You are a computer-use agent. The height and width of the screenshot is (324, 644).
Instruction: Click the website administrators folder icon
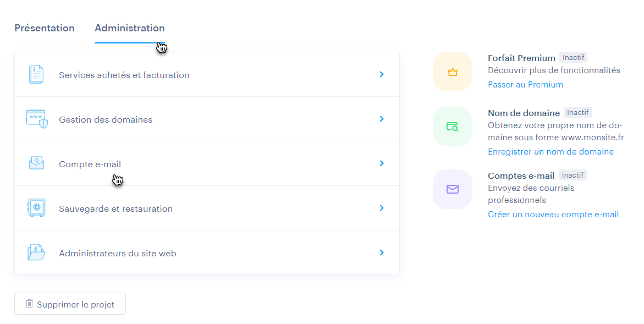(x=36, y=252)
